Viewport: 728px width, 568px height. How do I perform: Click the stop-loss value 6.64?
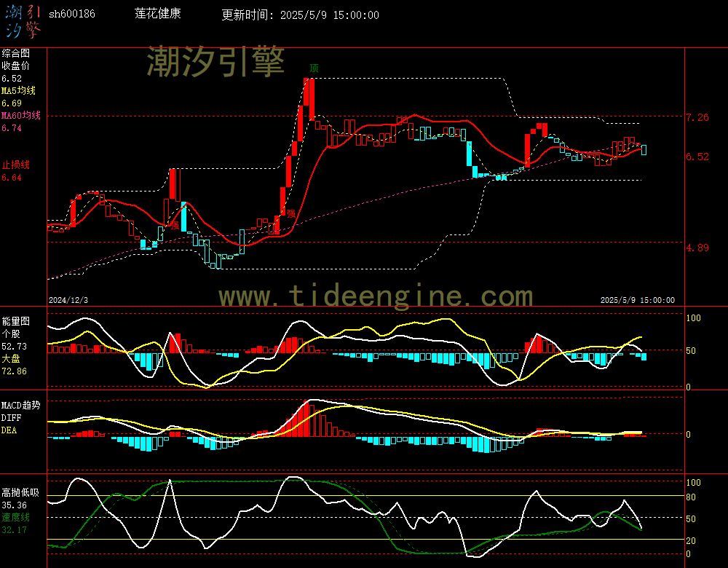click(12, 178)
